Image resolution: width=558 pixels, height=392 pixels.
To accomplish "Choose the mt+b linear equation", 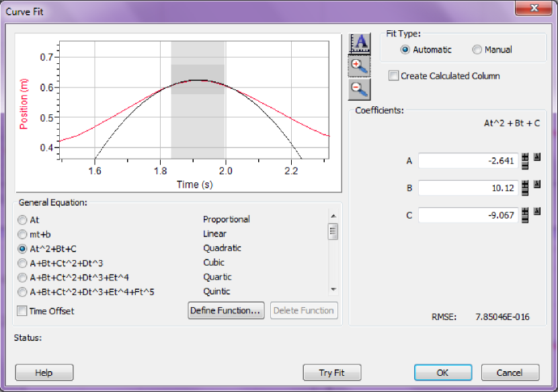I will pyautogui.click(x=22, y=234).
